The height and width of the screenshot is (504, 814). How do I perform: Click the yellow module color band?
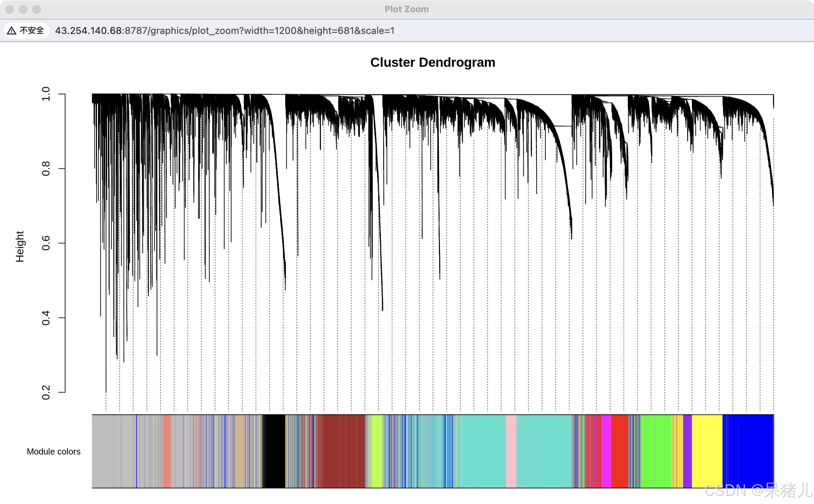(x=707, y=451)
